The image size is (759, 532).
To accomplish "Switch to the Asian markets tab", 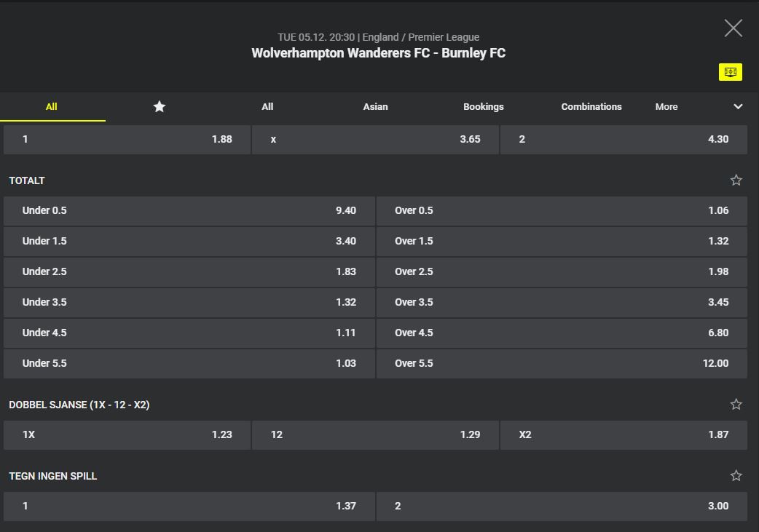I will [x=375, y=106].
